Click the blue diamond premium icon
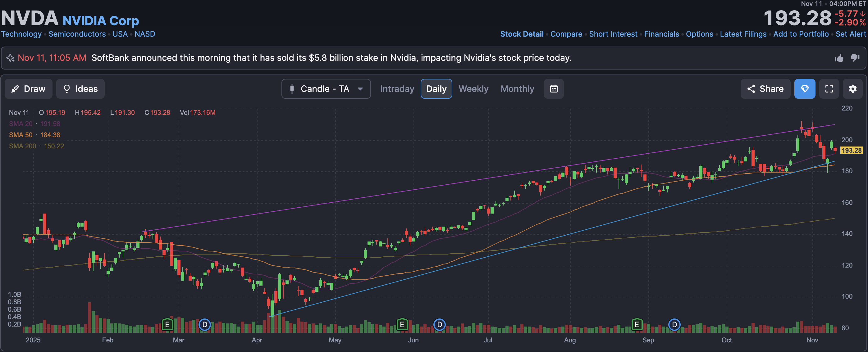The image size is (868, 352). point(805,89)
